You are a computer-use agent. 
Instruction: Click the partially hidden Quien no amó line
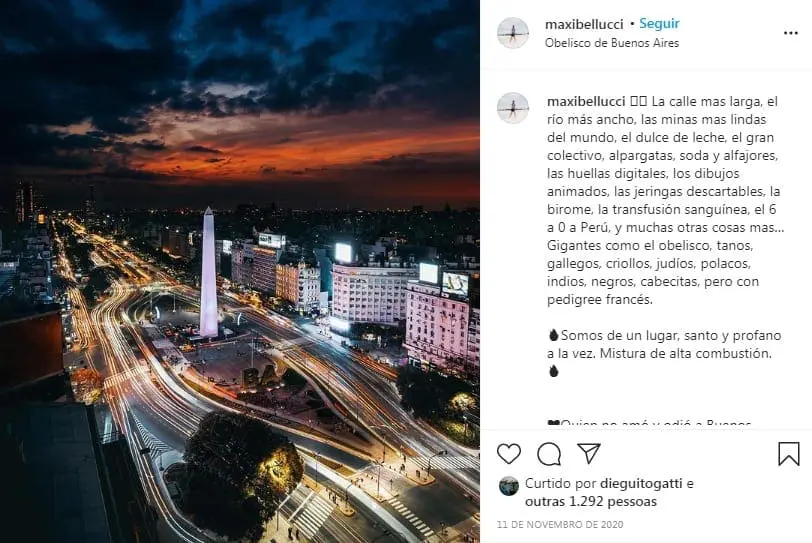(x=649, y=423)
